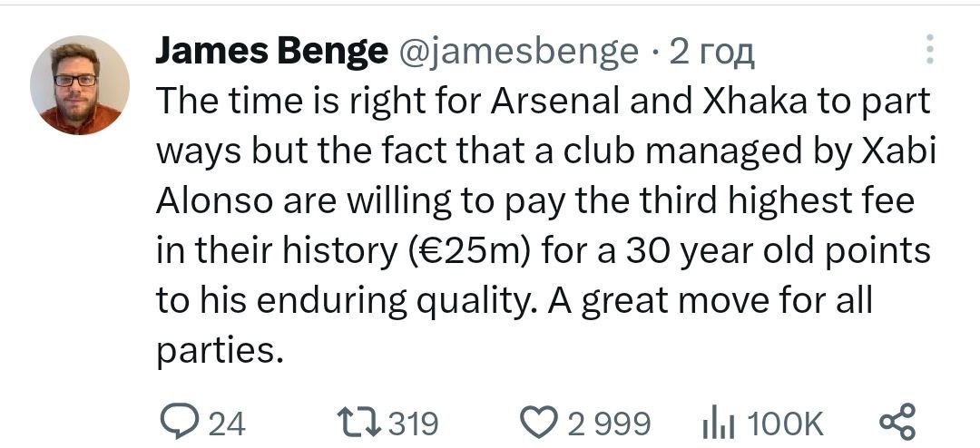Click the reply speech bubble icon
980x448 pixels.
click(176, 423)
